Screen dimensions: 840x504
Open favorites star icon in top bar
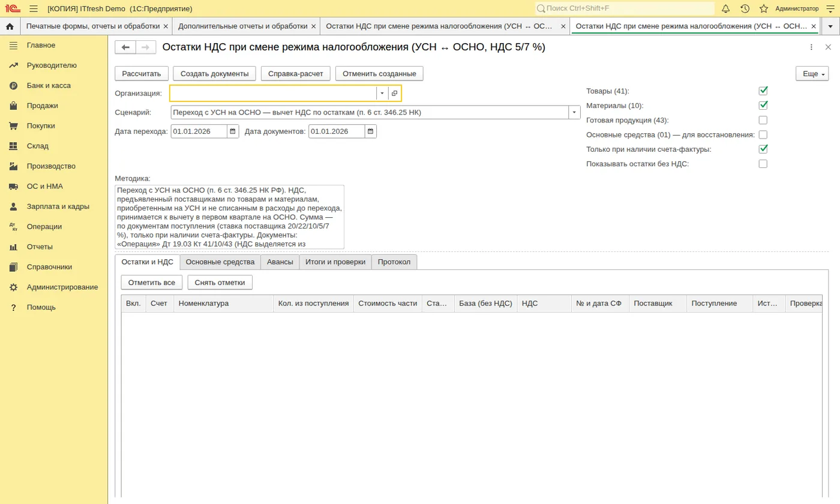point(764,8)
